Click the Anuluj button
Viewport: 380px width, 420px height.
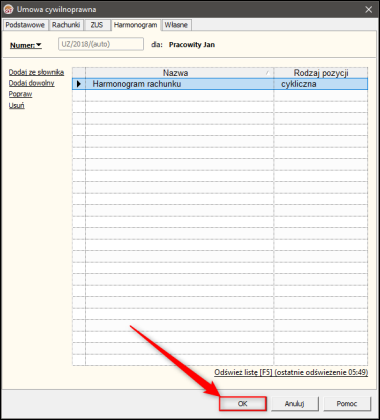pos(295,404)
